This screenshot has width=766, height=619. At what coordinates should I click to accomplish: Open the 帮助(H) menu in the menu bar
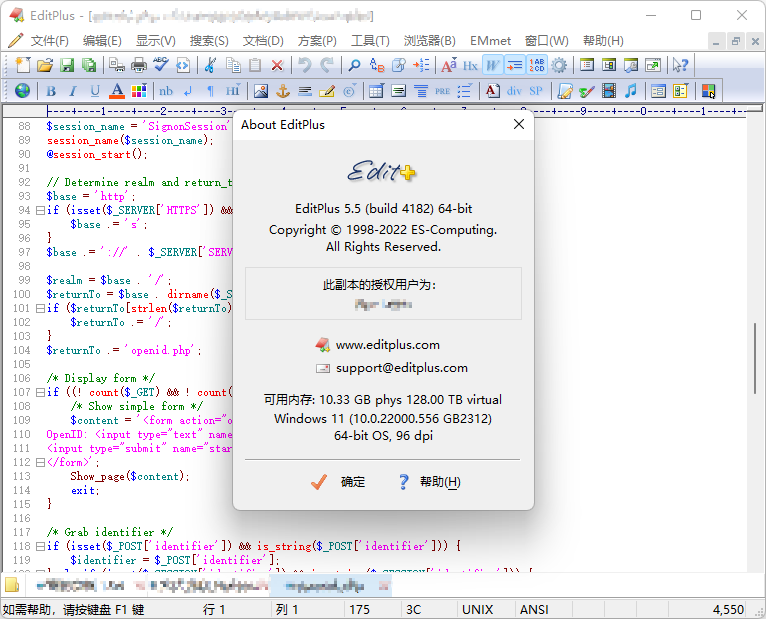coord(603,41)
